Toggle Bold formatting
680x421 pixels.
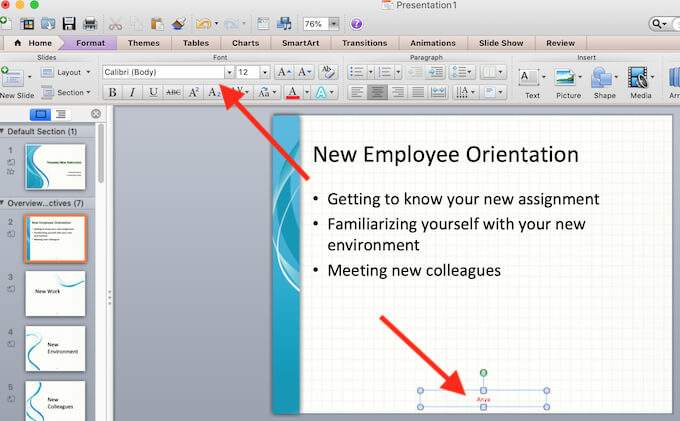coord(113,92)
